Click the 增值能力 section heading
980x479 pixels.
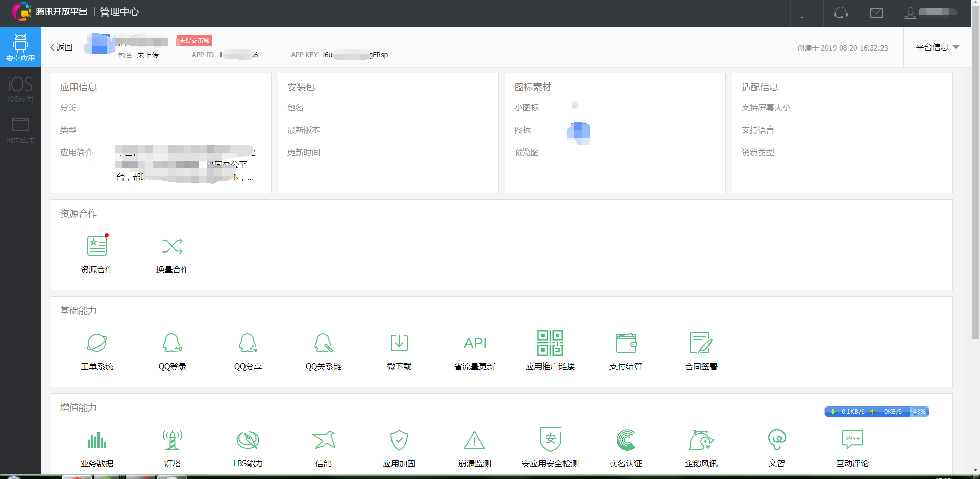click(x=79, y=408)
